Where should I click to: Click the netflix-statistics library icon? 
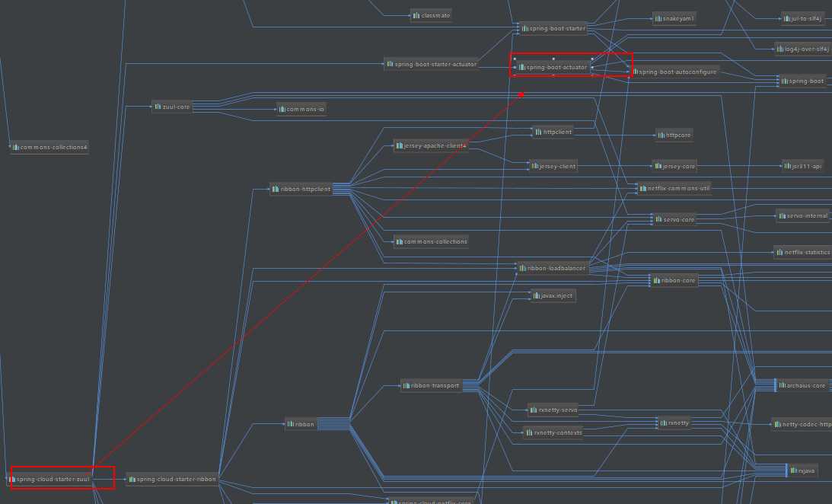(x=779, y=252)
